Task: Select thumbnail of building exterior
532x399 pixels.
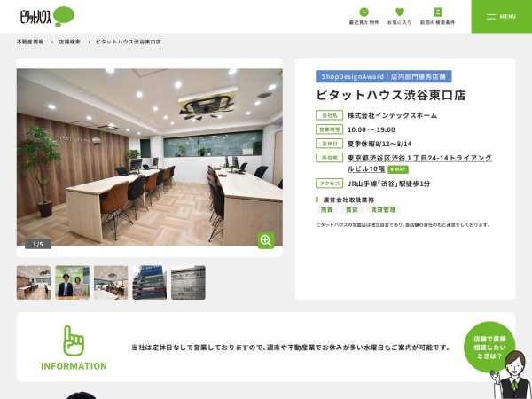Action: [x=150, y=282]
